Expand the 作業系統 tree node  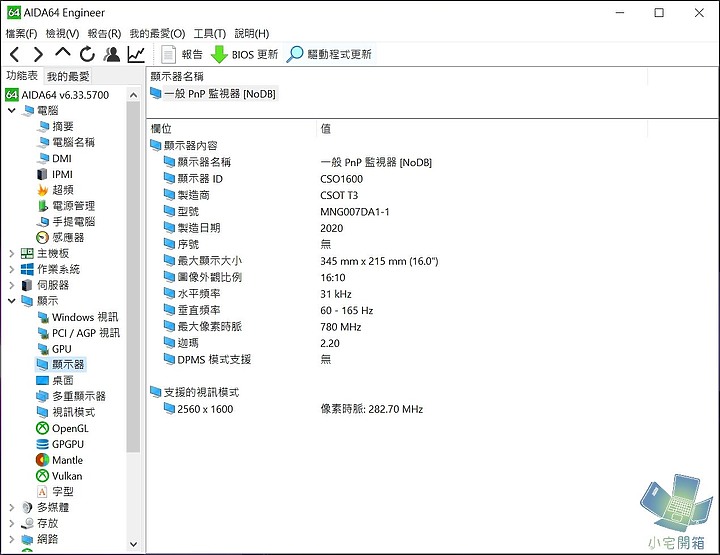tap(12, 269)
